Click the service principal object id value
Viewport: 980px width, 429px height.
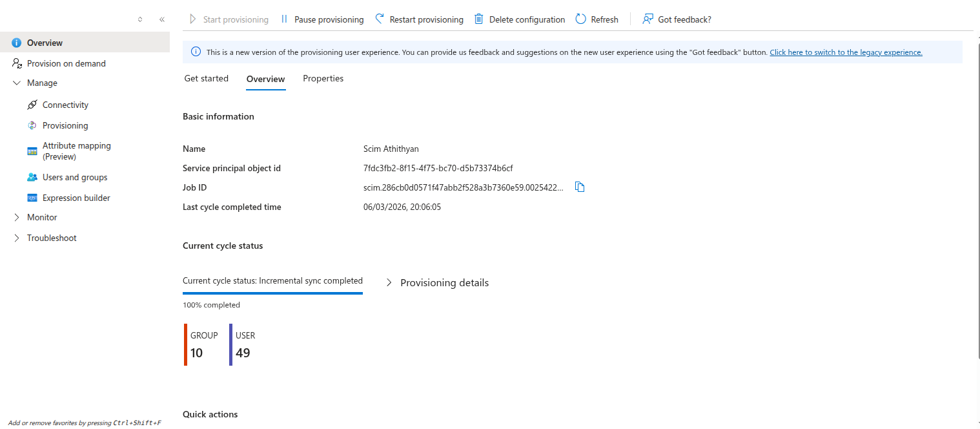[x=438, y=168]
